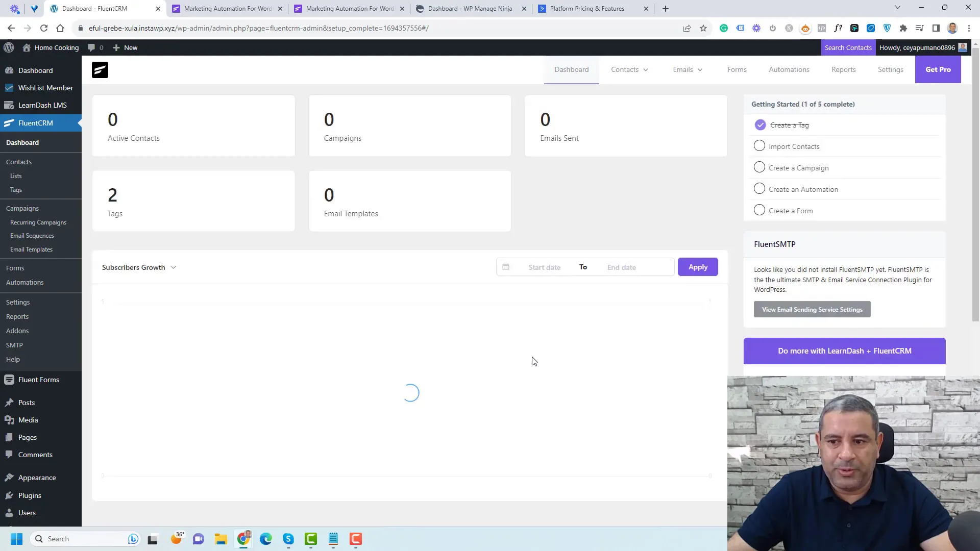Open Email Sequences in the sidebar
The image size is (980, 551).
point(32,236)
